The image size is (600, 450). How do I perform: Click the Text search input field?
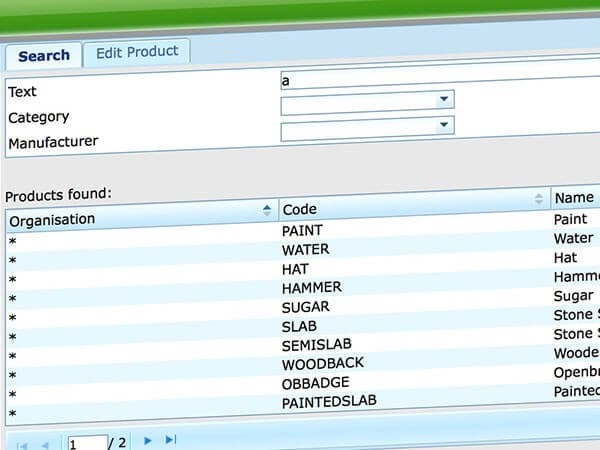(440, 75)
